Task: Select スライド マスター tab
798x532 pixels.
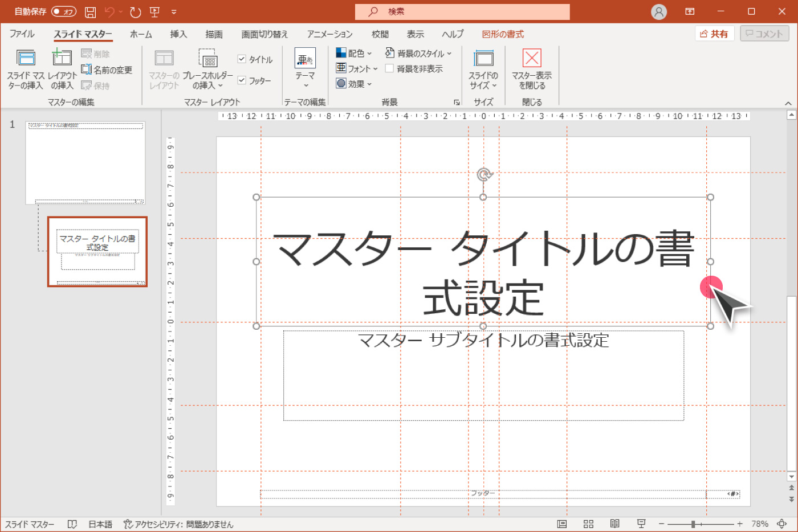Action: [83, 34]
